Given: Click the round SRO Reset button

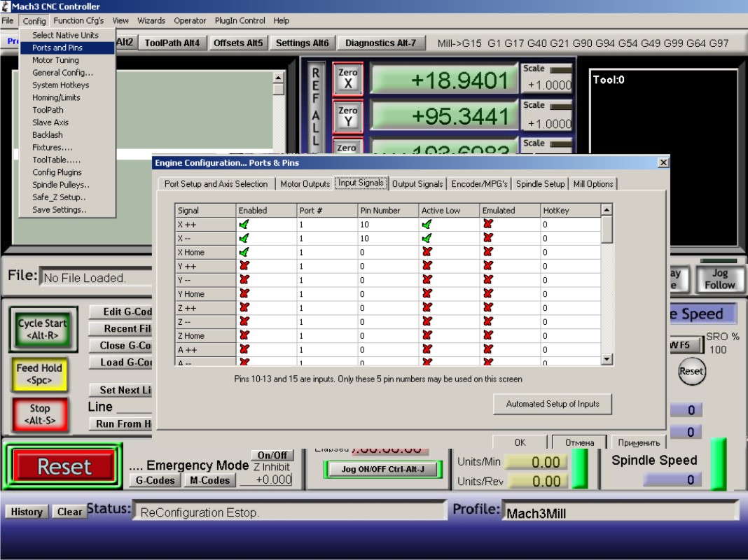Looking at the screenshot, I should coord(691,371).
